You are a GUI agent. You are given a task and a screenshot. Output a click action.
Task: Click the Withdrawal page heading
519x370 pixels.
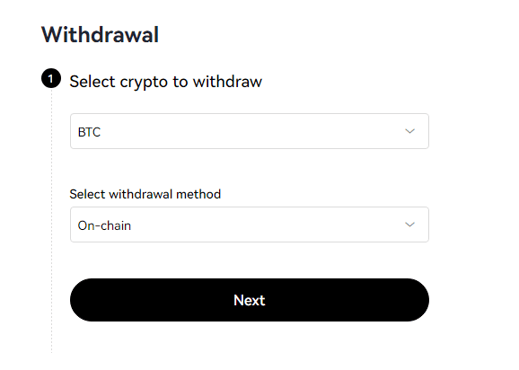click(100, 34)
